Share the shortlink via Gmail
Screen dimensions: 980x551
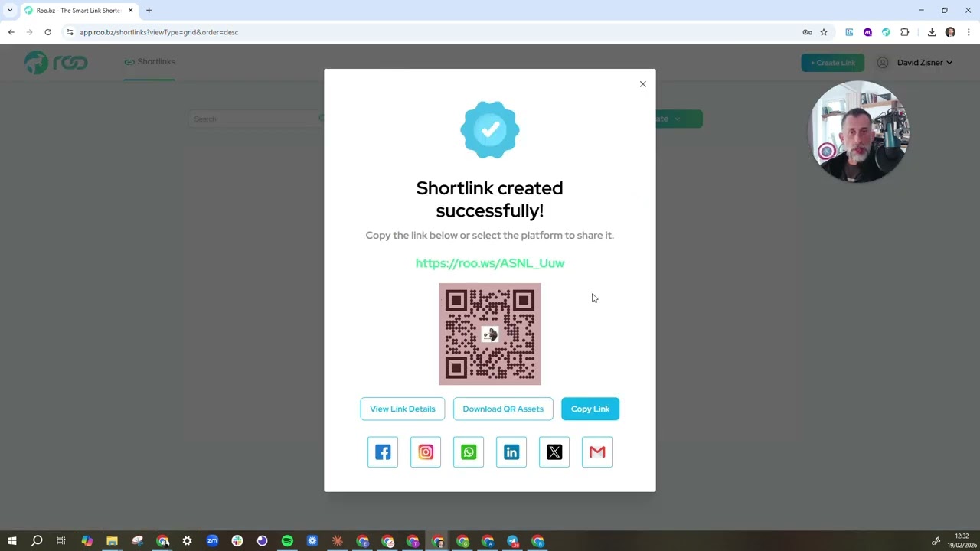point(597,452)
